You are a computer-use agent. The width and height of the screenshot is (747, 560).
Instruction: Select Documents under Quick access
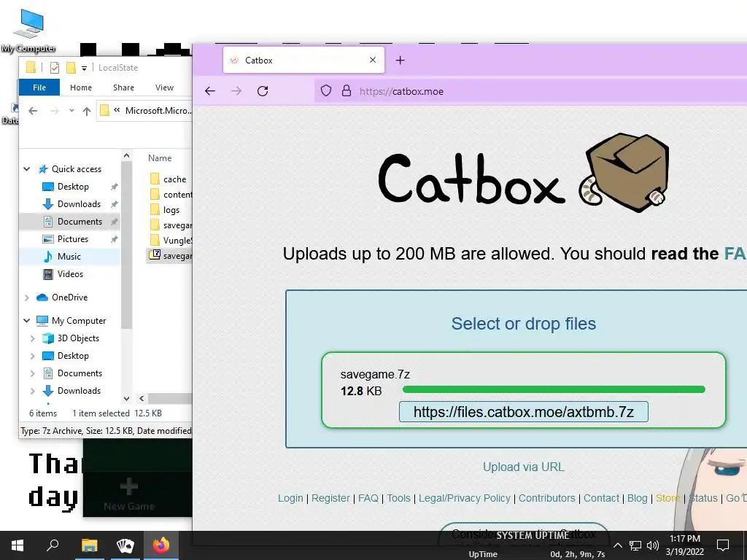[x=80, y=222]
